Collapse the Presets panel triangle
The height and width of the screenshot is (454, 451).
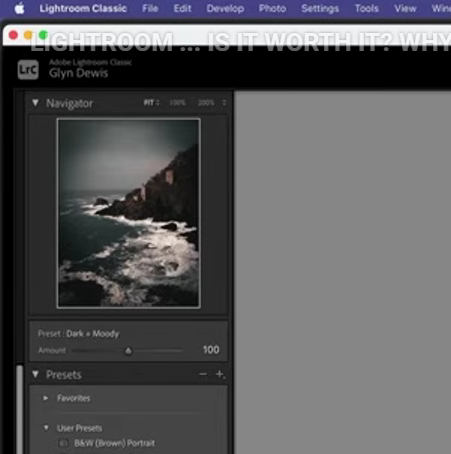point(35,374)
